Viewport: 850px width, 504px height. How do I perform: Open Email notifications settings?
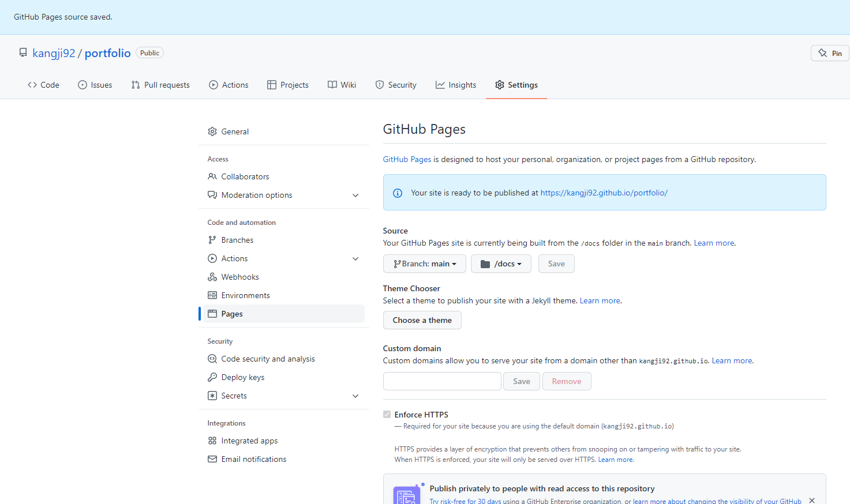(x=284, y=459)
